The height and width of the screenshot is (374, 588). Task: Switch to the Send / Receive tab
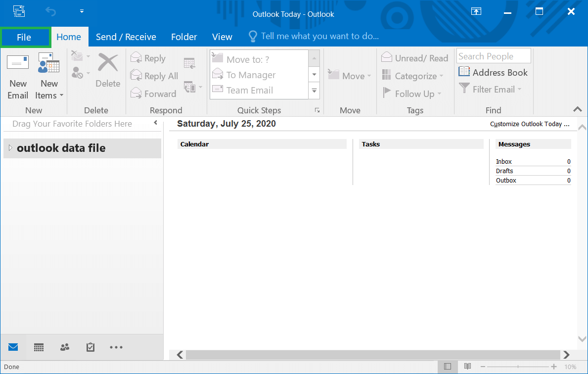click(125, 36)
